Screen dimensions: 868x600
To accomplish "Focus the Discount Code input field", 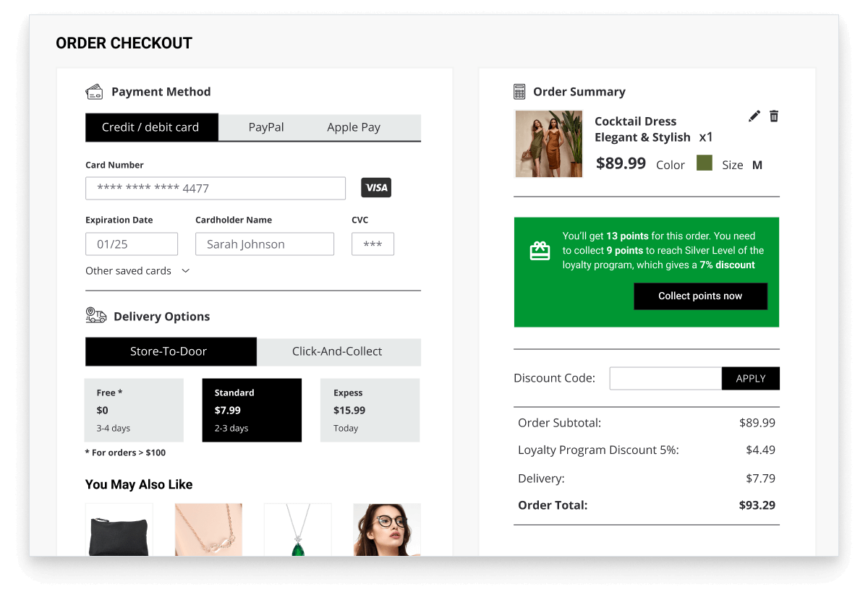I will (665, 379).
